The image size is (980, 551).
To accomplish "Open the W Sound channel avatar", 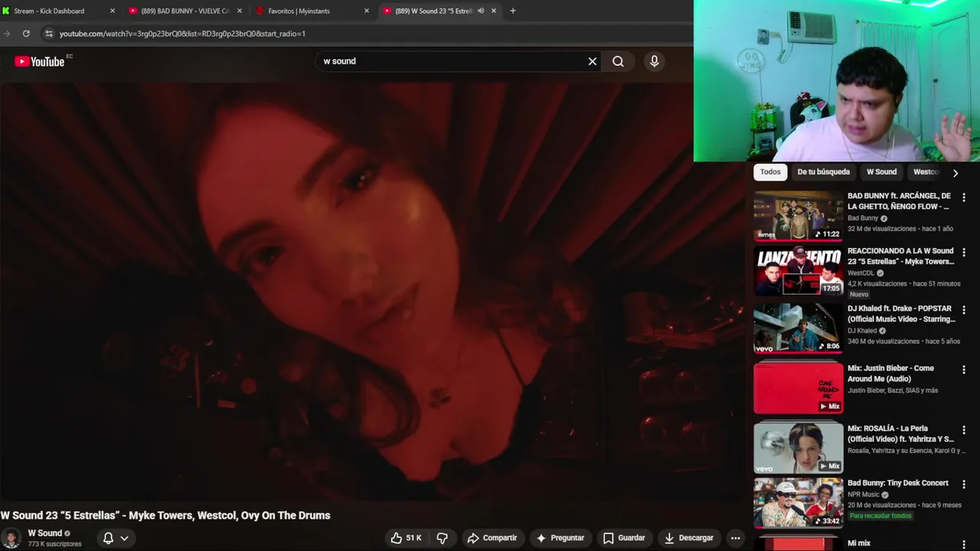I will click(11, 538).
